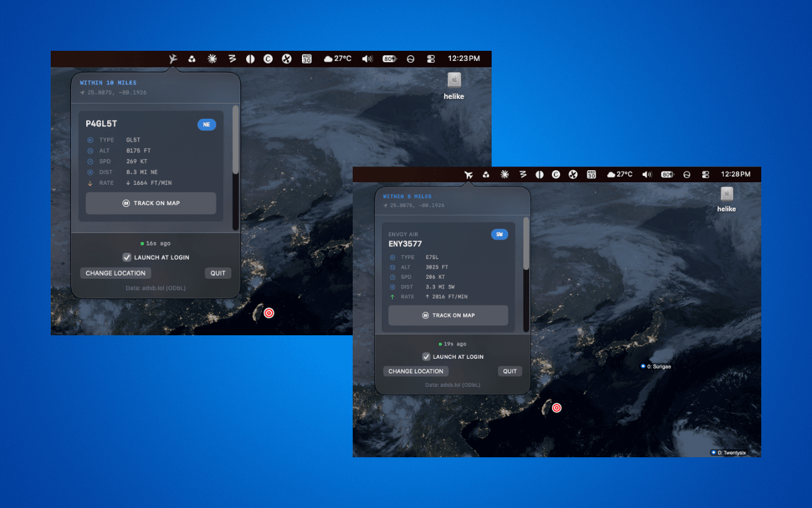Click the SW direction badge on the ENY3577 card
812x508 pixels.
500,235
